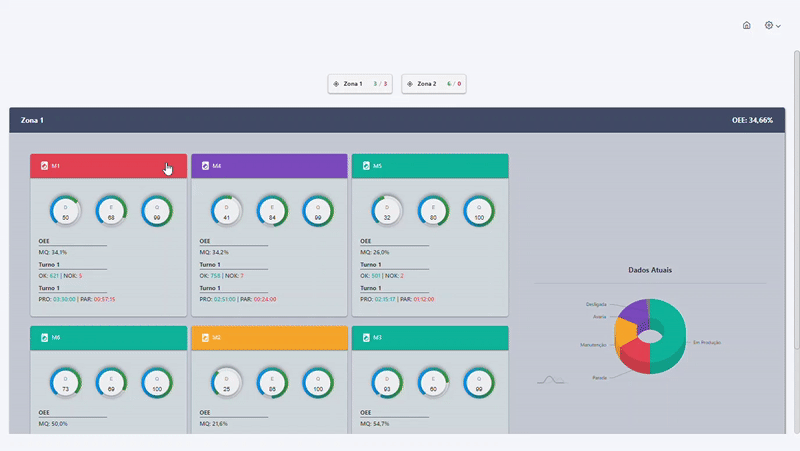800x451 pixels.
Task: Select the Zona 1 button
Action: pyautogui.click(x=360, y=84)
